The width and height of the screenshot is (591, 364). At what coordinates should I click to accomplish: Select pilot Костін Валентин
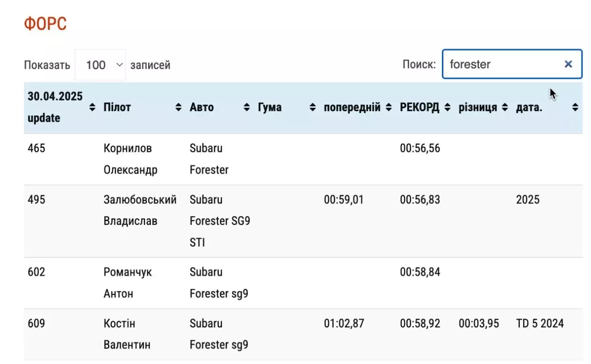[x=127, y=334]
